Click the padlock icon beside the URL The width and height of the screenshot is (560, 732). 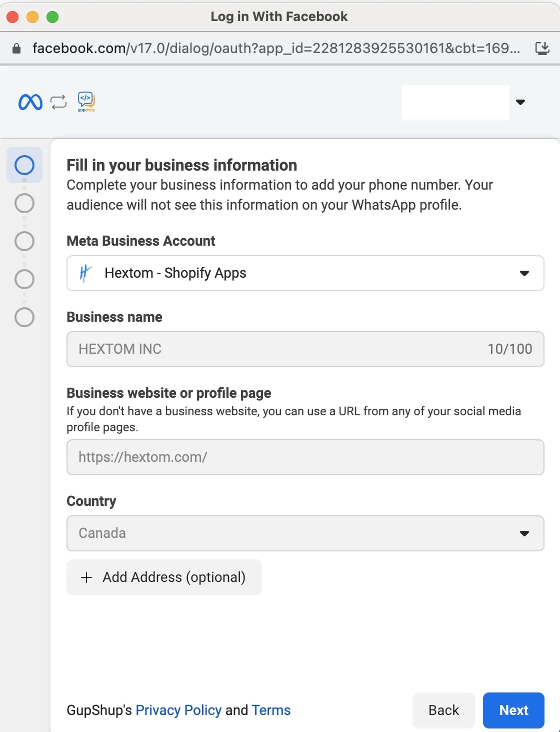click(x=16, y=49)
